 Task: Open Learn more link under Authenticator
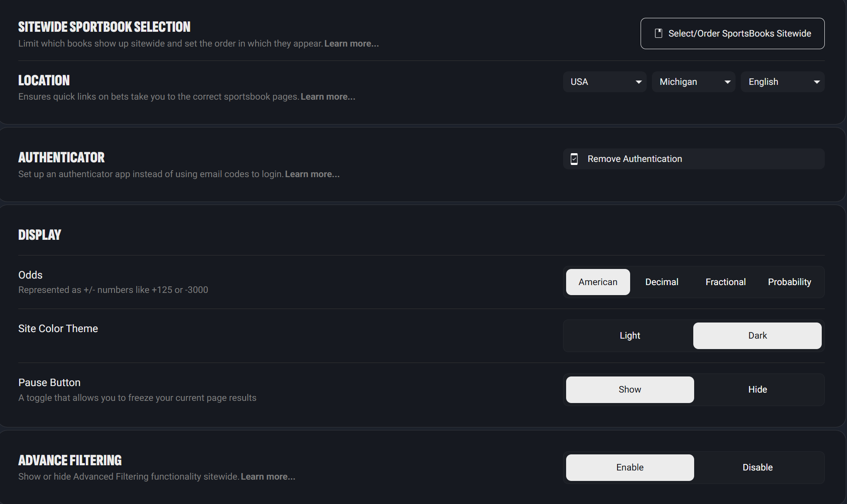point(312,174)
